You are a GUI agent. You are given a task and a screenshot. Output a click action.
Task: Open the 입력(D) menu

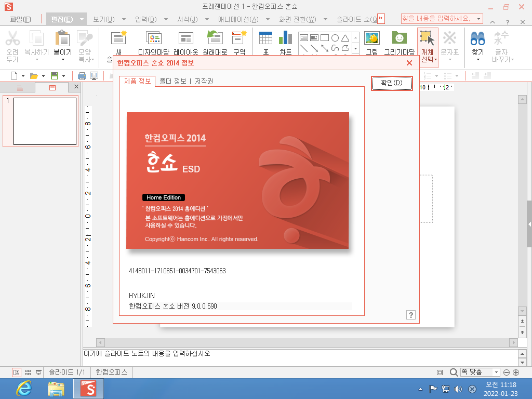click(x=146, y=19)
